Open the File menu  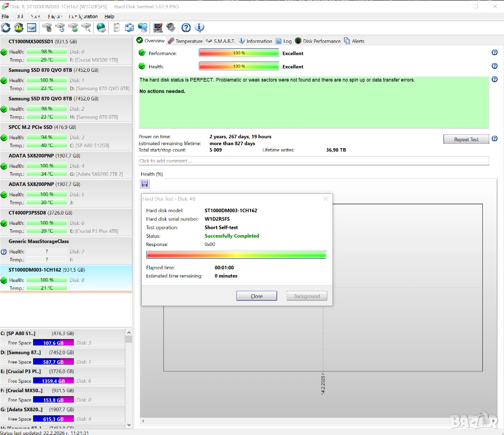5,16
